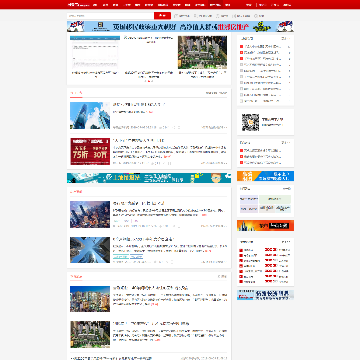Open the red 75折 promotion thumbnail
360x360 pixels.
pos(90,151)
